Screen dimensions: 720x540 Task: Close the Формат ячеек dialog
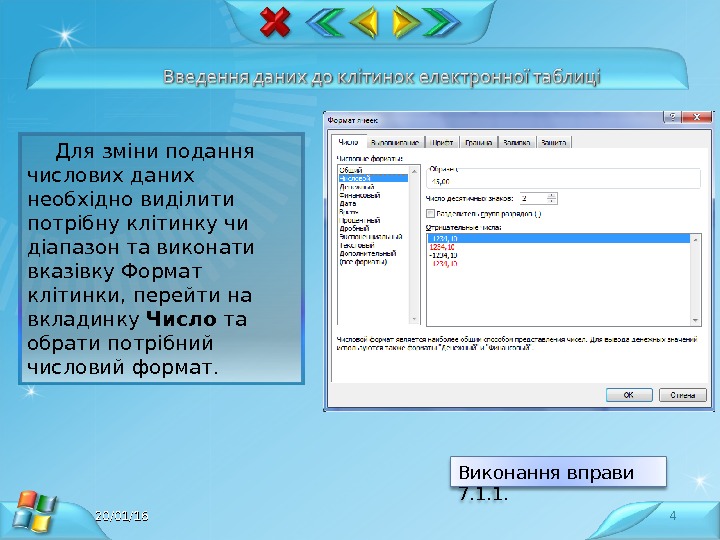pyautogui.click(x=697, y=117)
